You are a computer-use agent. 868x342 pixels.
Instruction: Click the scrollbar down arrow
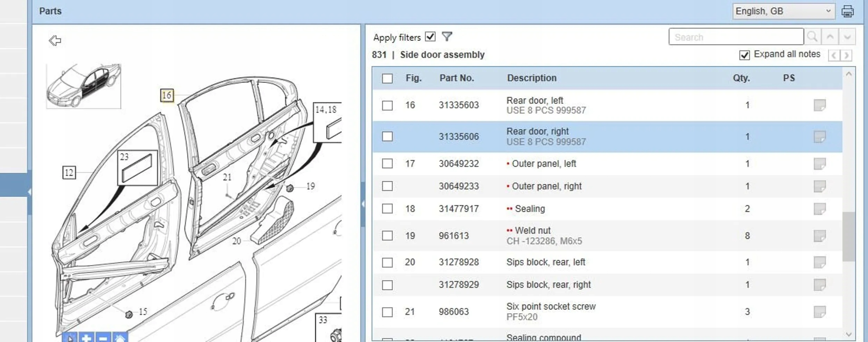click(849, 334)
